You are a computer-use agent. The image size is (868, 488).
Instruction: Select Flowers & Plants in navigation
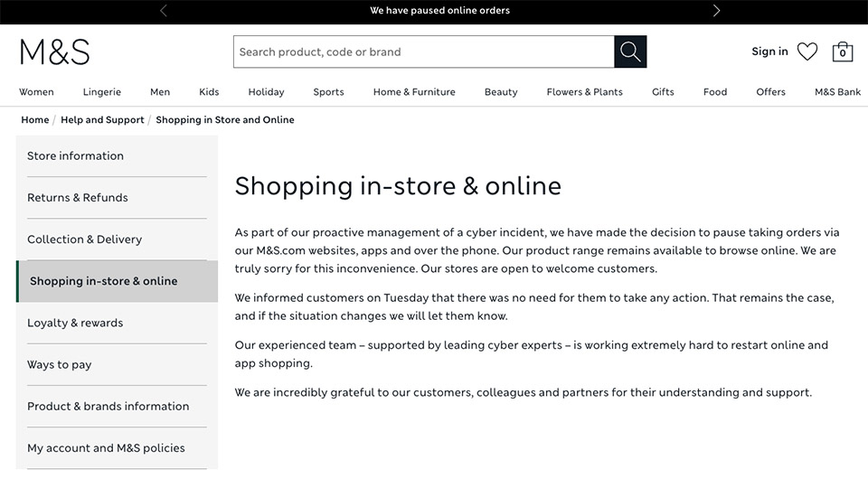point(584,91)
